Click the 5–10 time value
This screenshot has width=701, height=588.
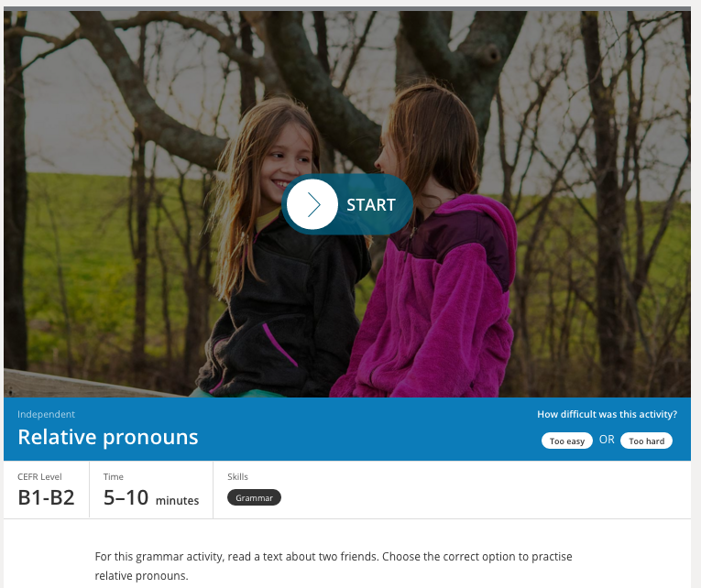pos(126,497)
